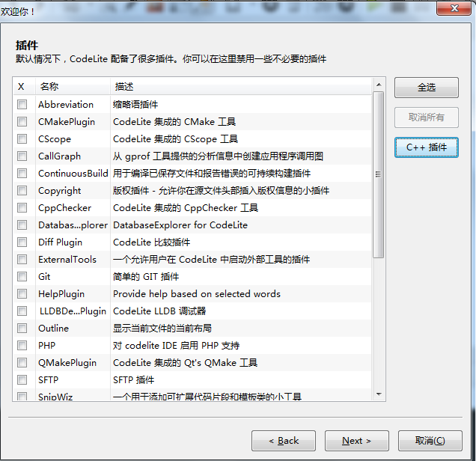Screen dimensions: 476x461
Task: Click description SFTP 插件
Action: point(133,379)
